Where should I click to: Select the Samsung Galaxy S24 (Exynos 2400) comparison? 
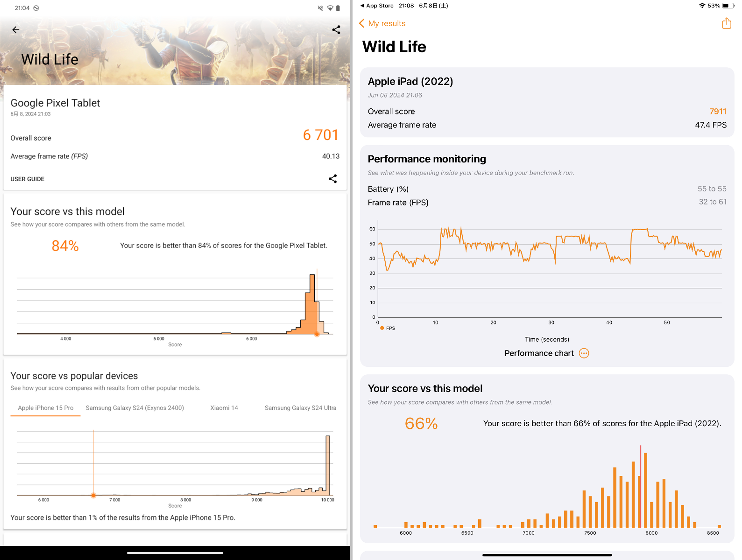134,407
